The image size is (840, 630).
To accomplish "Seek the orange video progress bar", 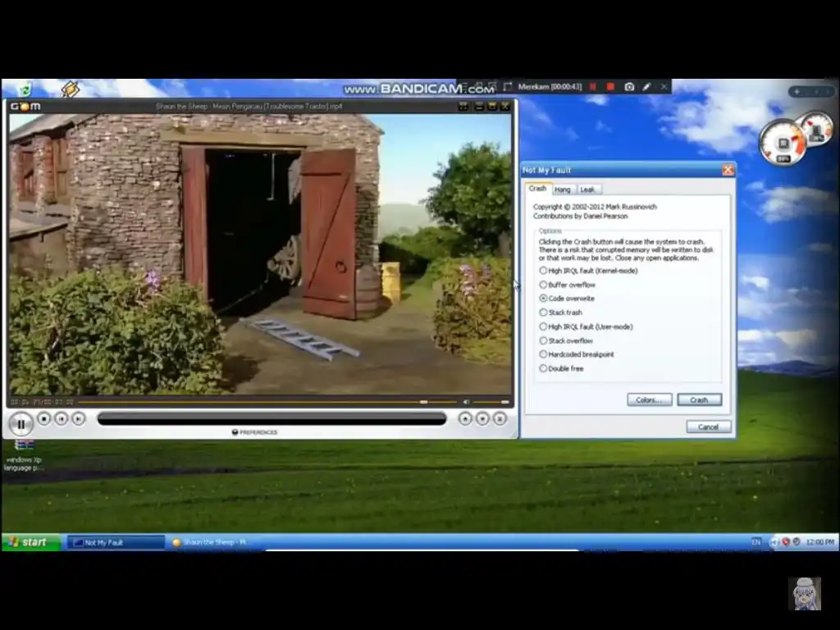I will coord(267,402).
